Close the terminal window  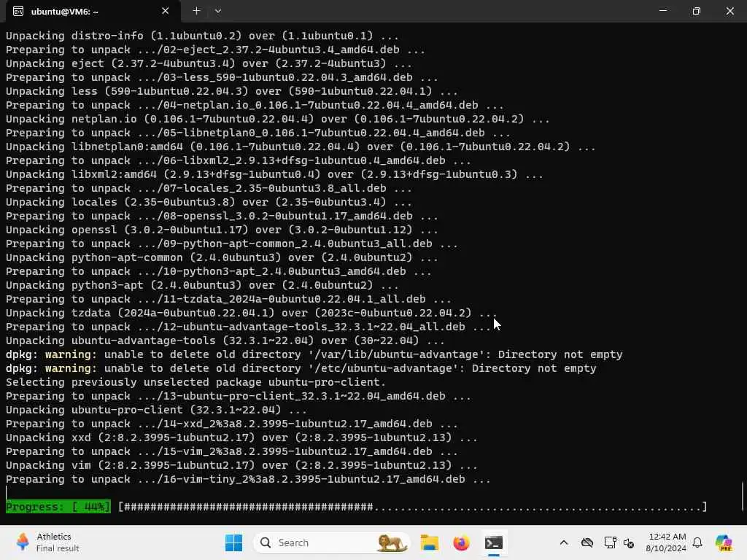729,10
